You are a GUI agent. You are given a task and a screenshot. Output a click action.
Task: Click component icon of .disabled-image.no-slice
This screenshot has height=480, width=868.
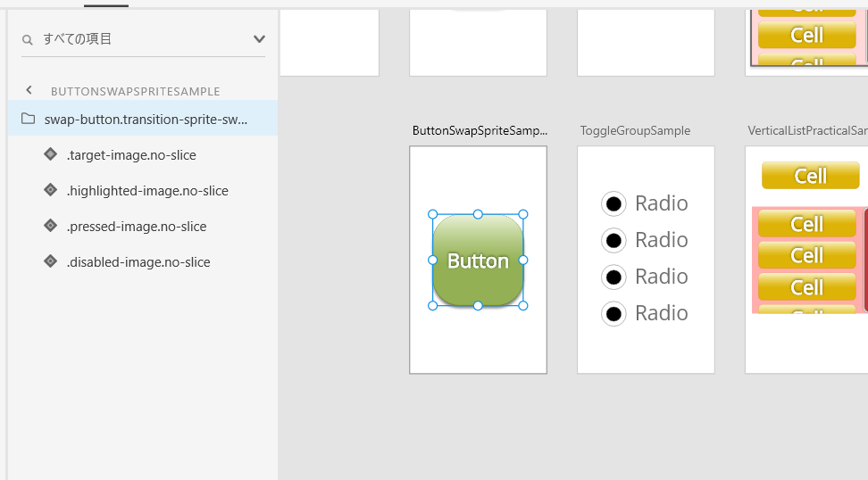[x=50, y=261]
